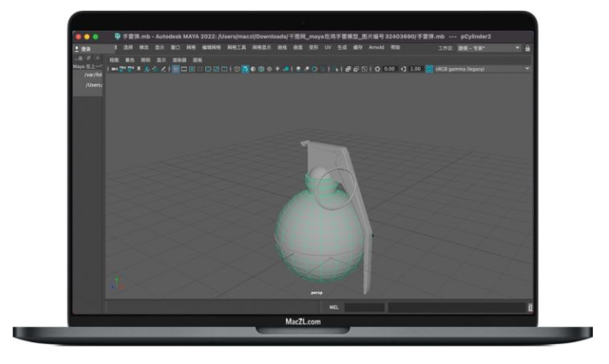Click the Textured display icon
The image size is (609, 364).
pyautogui.click(x=269, y=69)
